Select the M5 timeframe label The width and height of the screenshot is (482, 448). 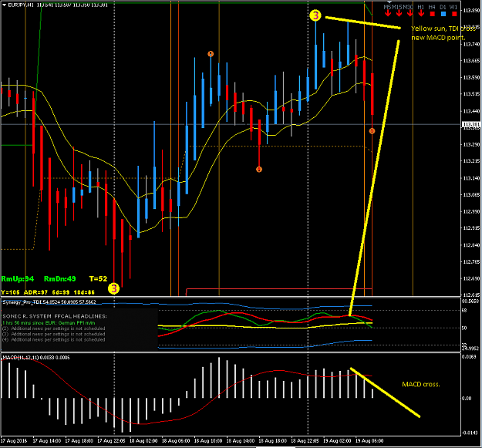pos(387,7)
